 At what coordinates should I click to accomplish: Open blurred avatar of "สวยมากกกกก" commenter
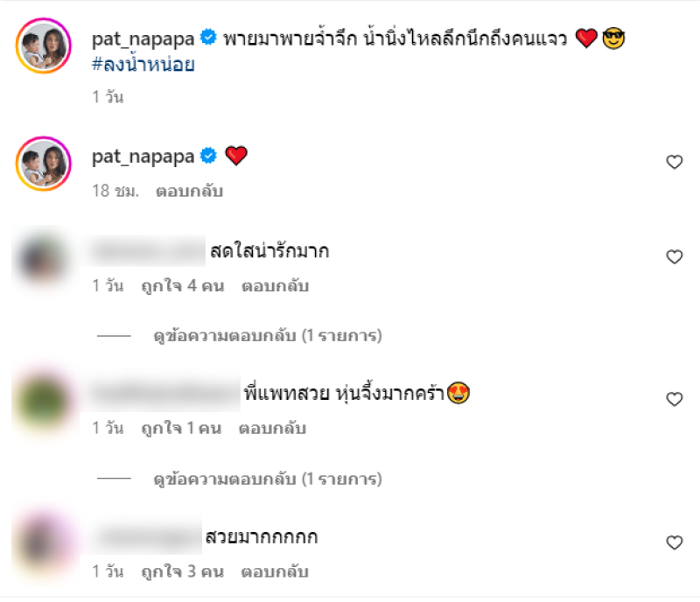tap(43, 543)
